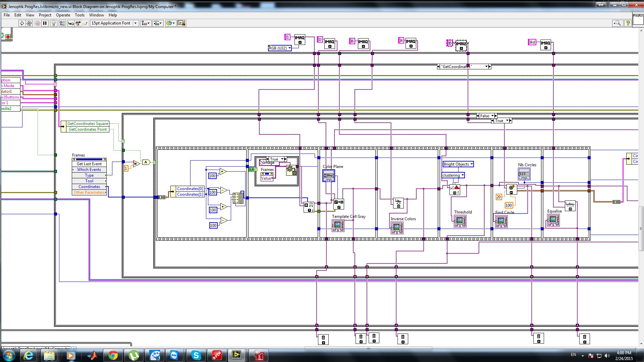Click the Threshold image display terminal
The image size is (644, 362).
(x=460, y=221)
